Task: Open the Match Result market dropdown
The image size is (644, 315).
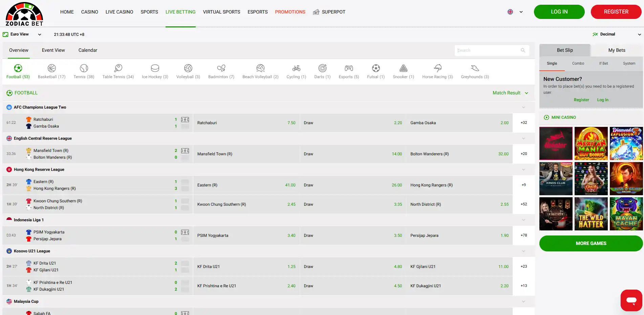Action: pyautogui.click(x=510, y=93)
